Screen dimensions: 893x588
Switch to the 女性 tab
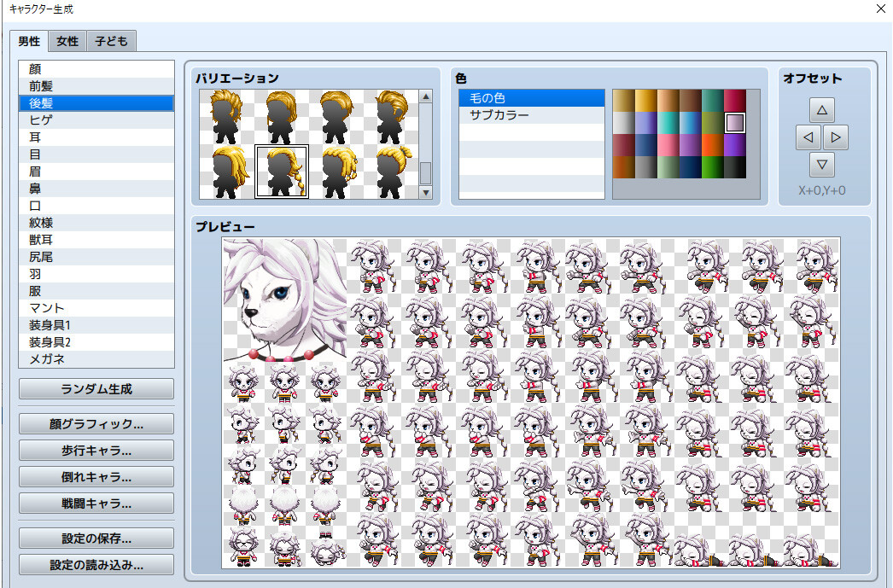click(67, 40)
